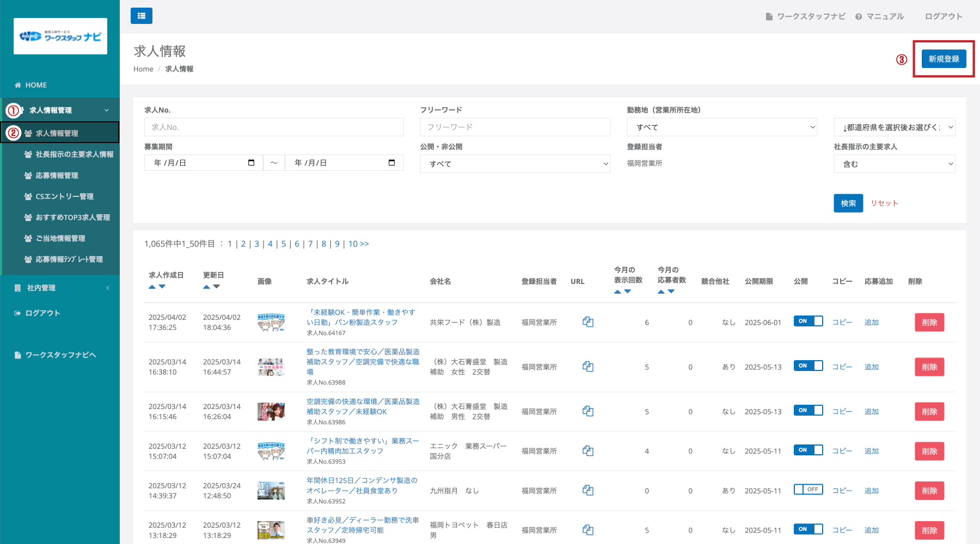Open CSエントリー管理 in sidebar
The width and height of the screenshot is (980, 544).
(64, 196)
